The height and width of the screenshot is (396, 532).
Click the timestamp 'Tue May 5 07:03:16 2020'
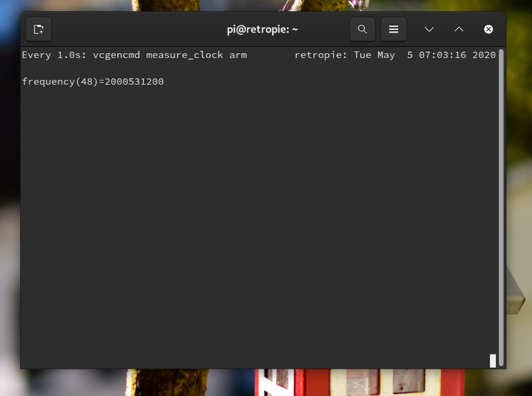click(x=425, y=55)
